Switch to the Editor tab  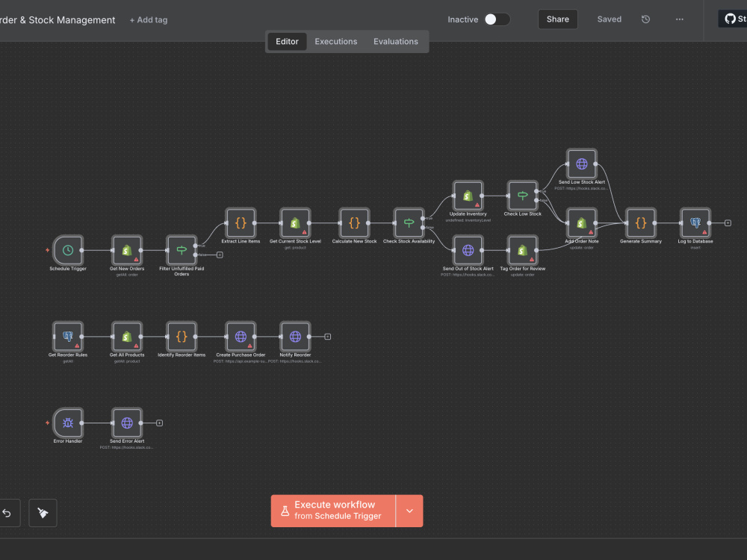(x=287, y=41)
